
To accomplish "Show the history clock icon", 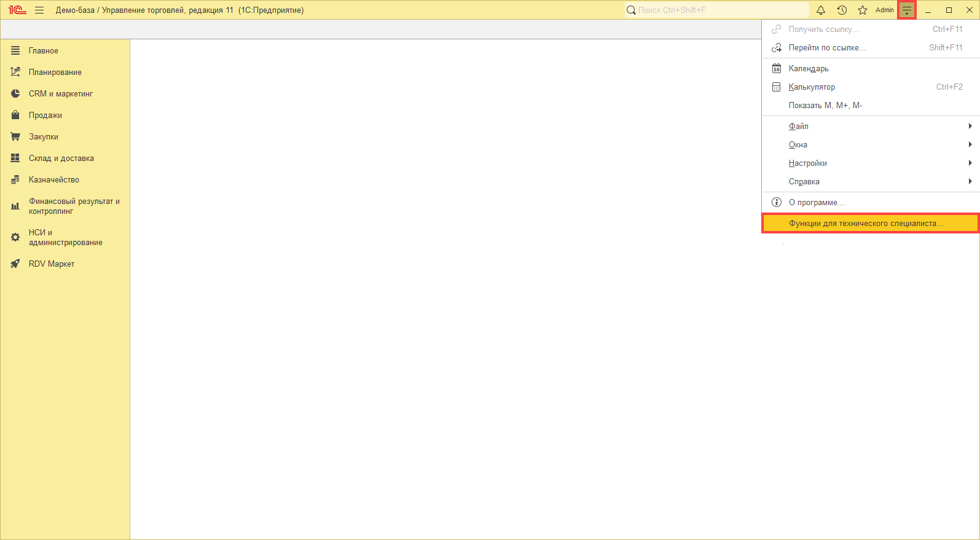I will (x=842, y=10).
